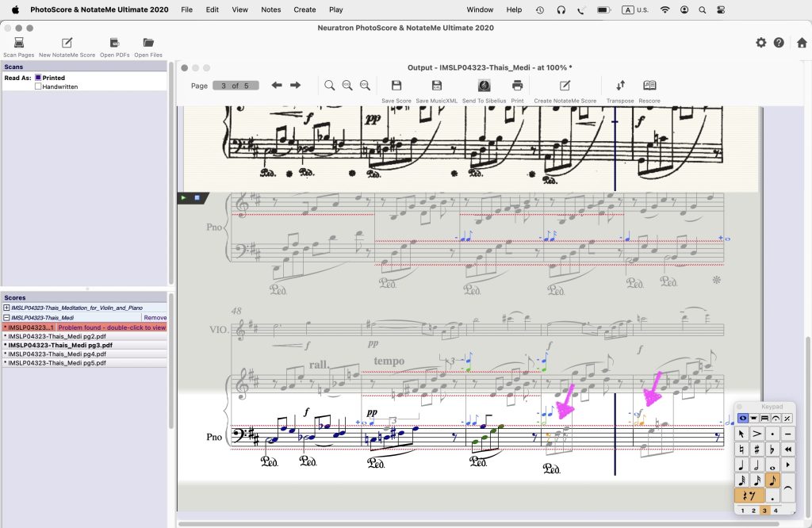812x528 pixels.
Task: Click the Scan Pages icon
Action: 19,43
